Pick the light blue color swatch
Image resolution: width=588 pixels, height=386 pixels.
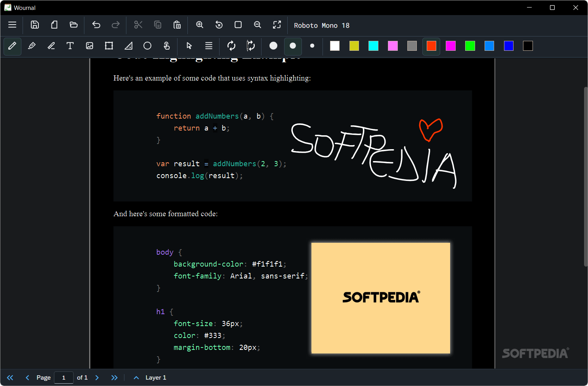point(489,46)
